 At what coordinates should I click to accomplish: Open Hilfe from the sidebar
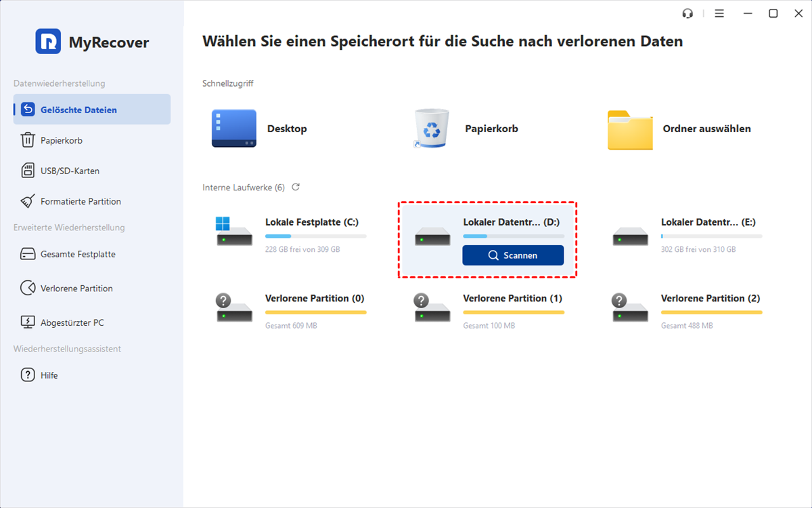click(x=49, y=375)
